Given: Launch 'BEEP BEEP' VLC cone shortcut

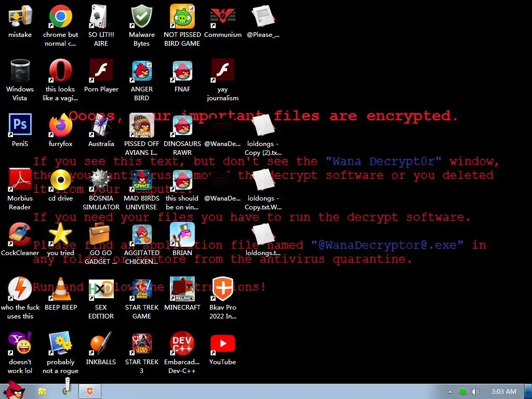Looking at the screenshot, I should click(x=60, y=289).
